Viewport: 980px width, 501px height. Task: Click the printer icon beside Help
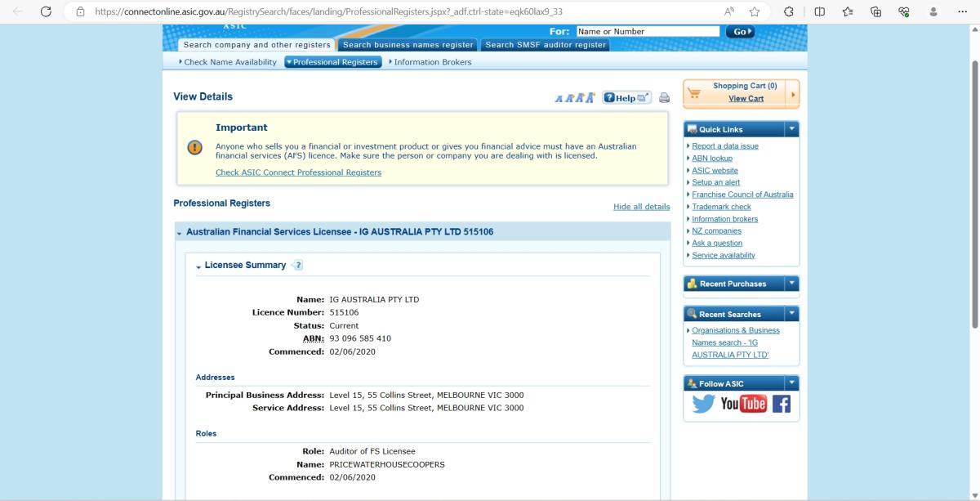click(x=664, y=98)
